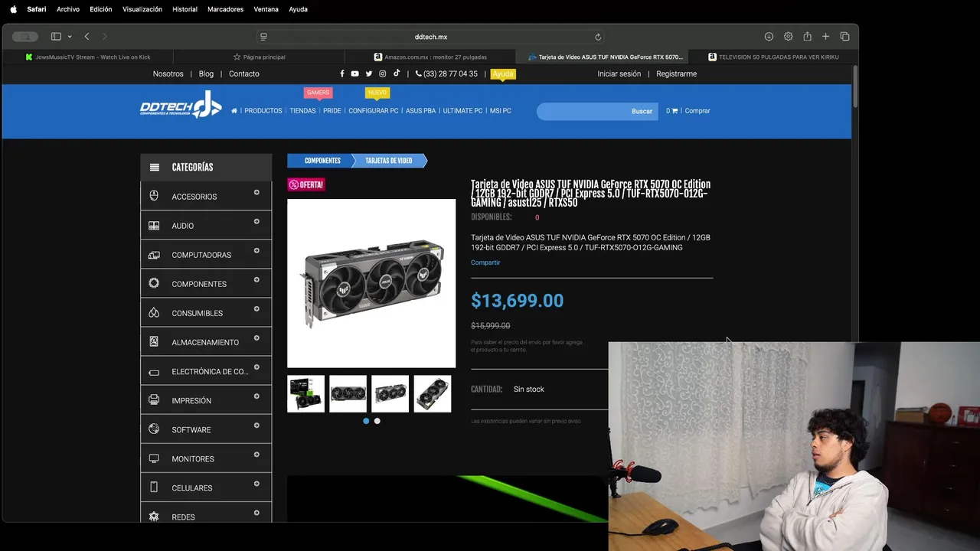Screen dimensions: 980x551
Task: Click Safari share icon
Action: pos(807,37)
